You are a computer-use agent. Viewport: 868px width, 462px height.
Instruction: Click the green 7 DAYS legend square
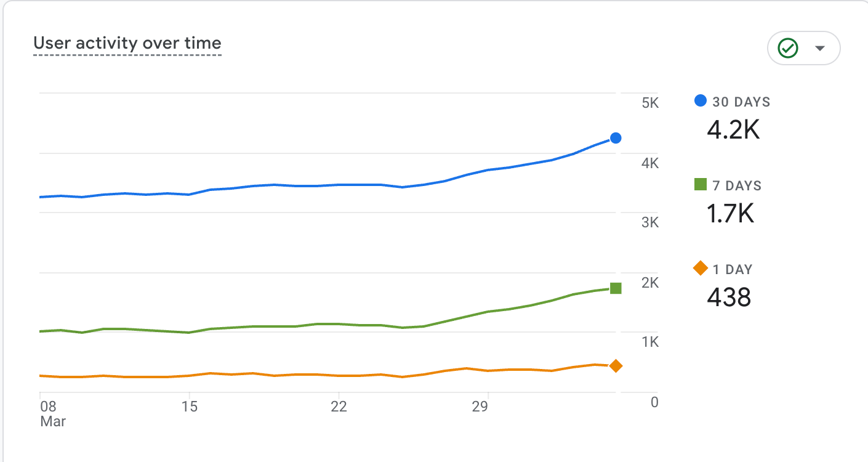coord(701,184)
